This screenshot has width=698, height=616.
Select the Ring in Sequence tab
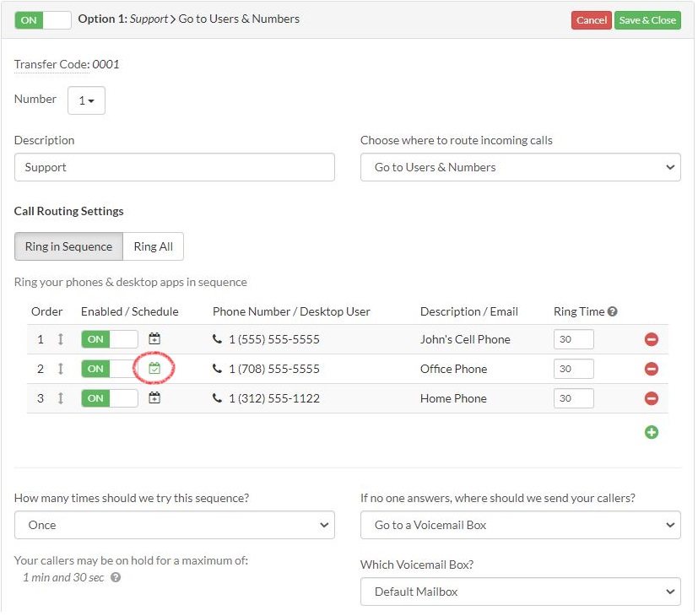point(68,246)
